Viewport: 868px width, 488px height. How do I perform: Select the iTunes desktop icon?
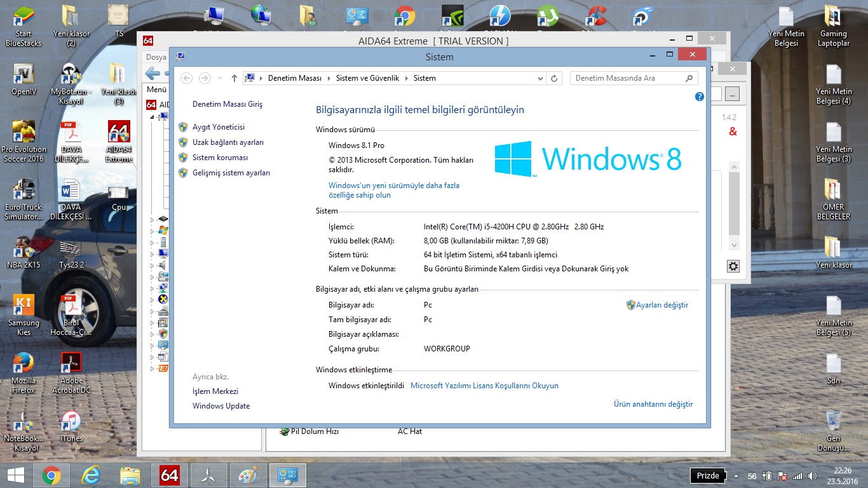[x=71, y=426]
